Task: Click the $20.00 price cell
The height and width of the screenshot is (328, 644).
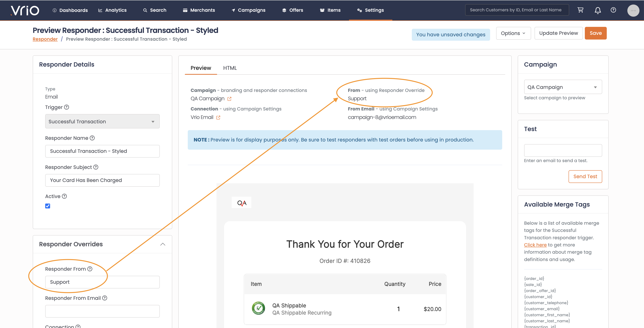Action: click(x=432, y=309)
